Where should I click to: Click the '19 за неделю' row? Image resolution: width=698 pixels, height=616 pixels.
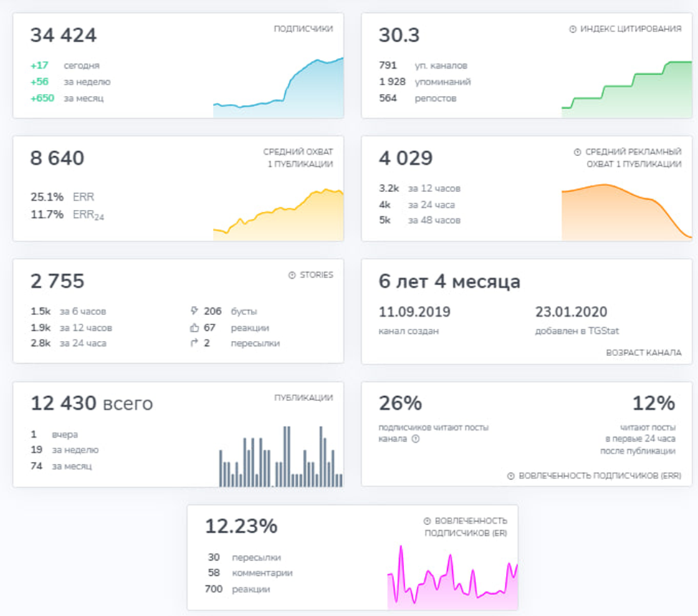(64, 450)
